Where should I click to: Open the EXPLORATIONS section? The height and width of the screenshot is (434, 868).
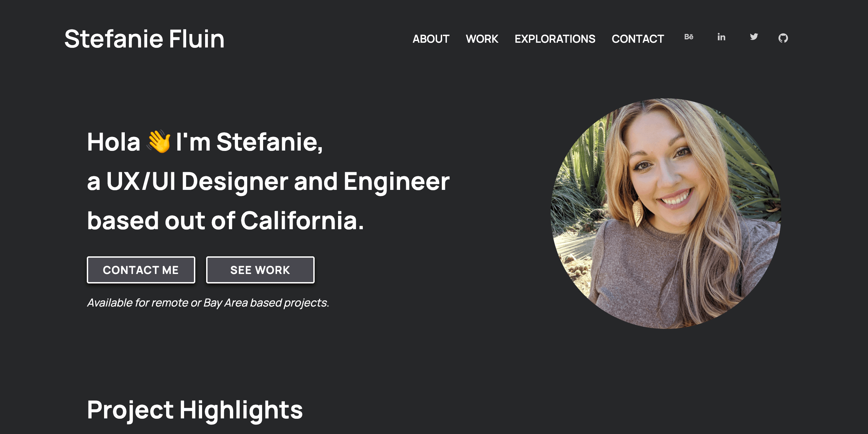pyautogui.click(x=555, y=39)
